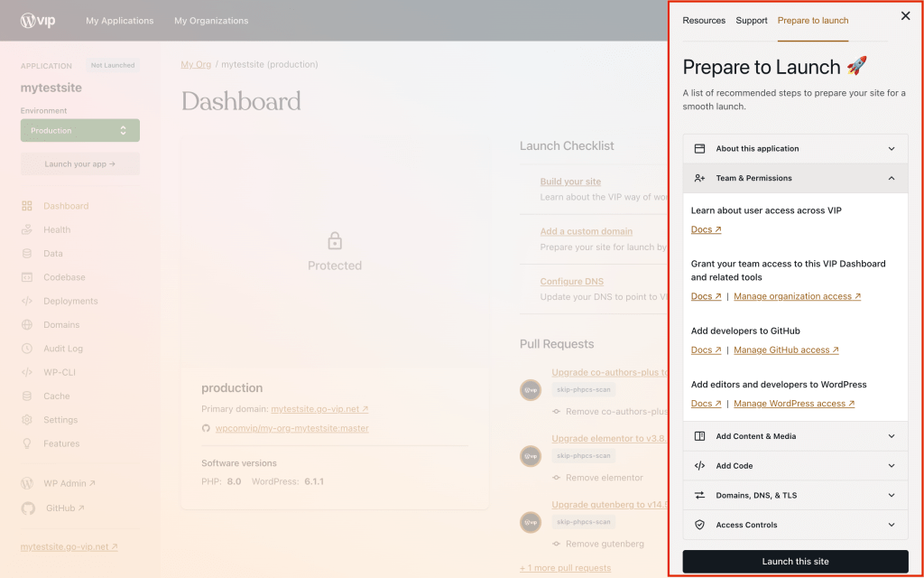924x578 pixels.
Task: Click the Domains globe icon in sidebar
Action: (x=26, y=324)
